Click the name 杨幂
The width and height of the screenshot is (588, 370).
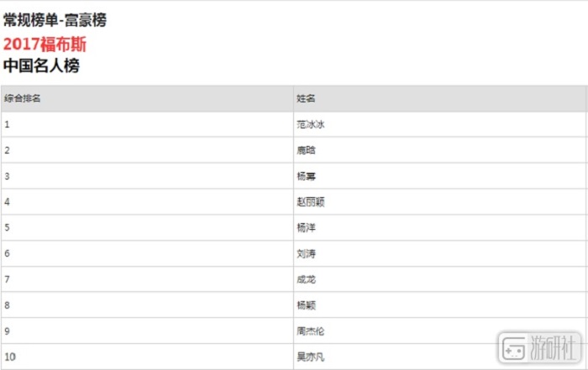click(306, 176)
